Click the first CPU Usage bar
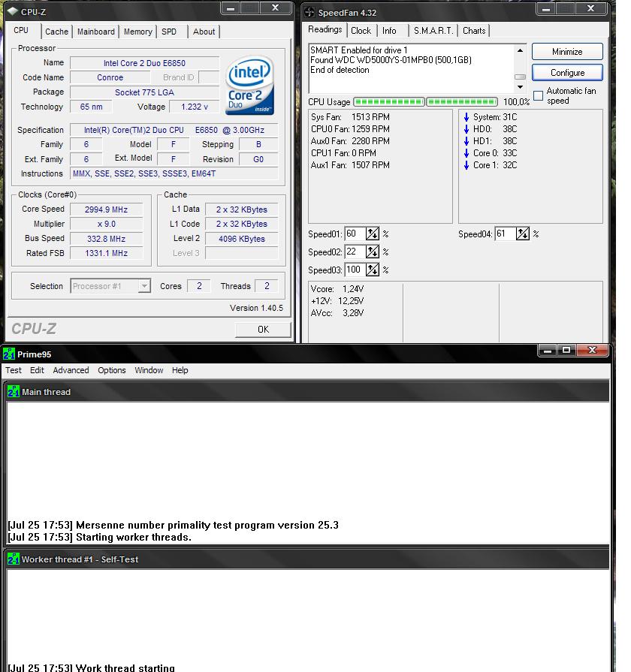Viewport: 631px width, 672px height. 389,102
